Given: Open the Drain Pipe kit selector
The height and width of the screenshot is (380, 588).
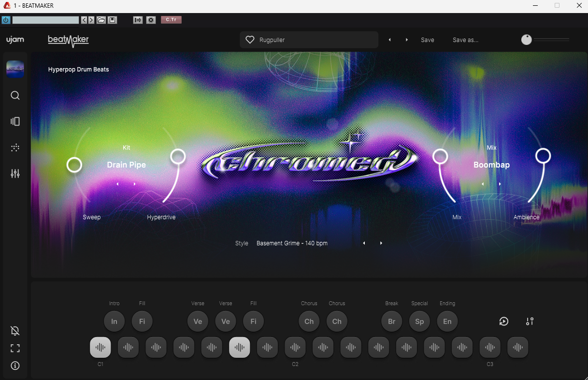Looking at the screenshot, I should pyautogui.click(x=127, y=165).
